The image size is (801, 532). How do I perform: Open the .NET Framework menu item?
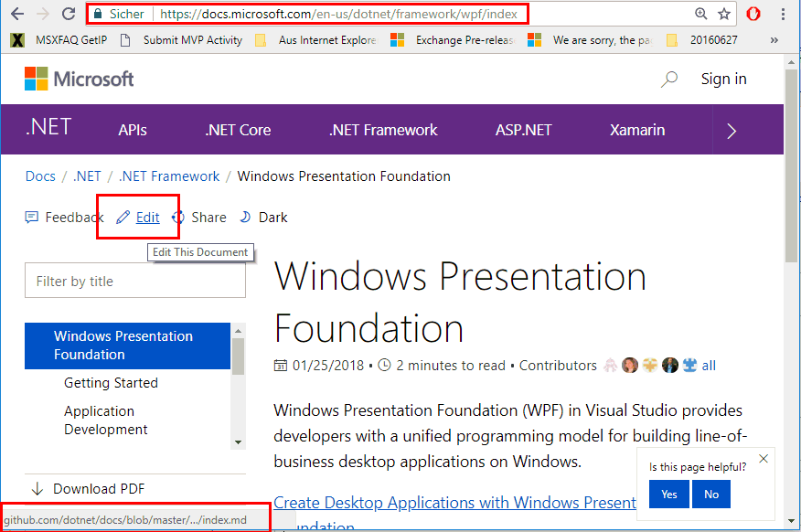point(383,130)
